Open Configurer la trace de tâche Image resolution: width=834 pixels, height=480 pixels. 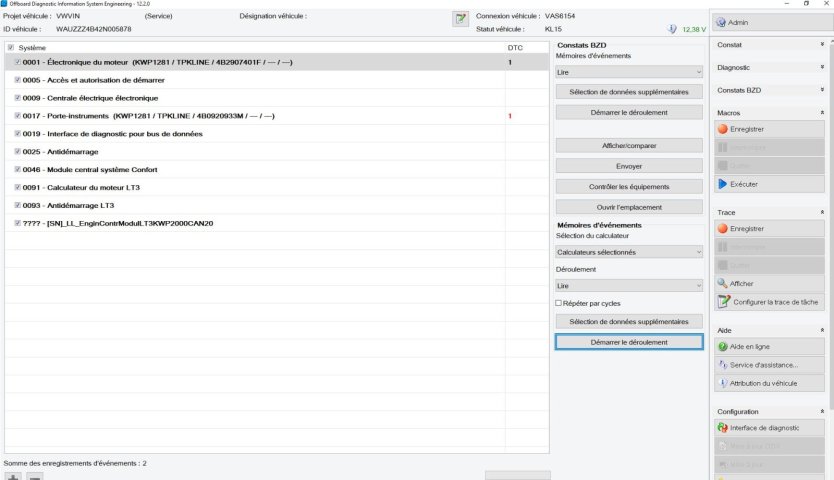click(769, 302)
